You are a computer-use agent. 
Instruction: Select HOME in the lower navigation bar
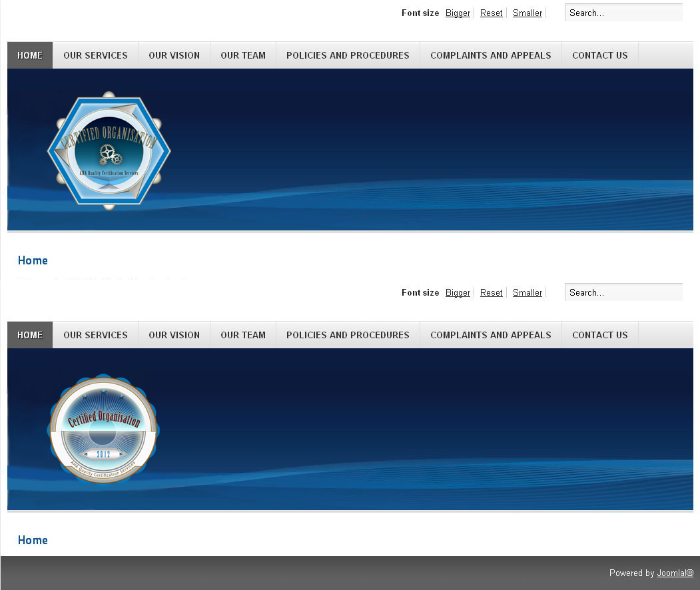coord(30,335)
